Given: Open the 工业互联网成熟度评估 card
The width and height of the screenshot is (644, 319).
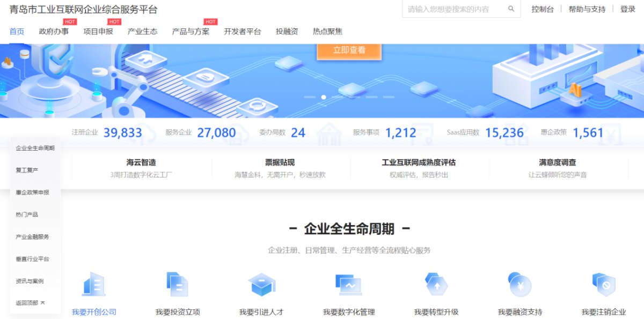Looking at the screenshot, I should click(x=419, y=167).
